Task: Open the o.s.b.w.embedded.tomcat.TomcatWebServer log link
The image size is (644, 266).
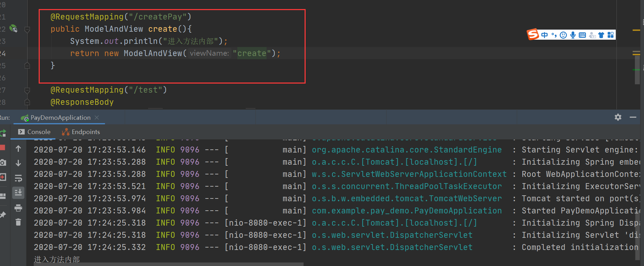Action: coord(407,198)
